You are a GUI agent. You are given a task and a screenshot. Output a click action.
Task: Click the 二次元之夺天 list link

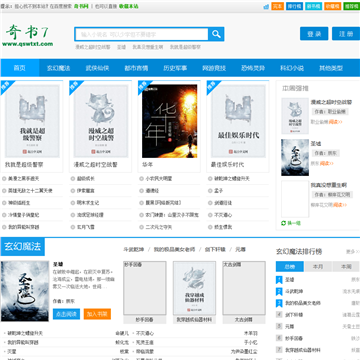pyautogui.click(x=159, y=227)
